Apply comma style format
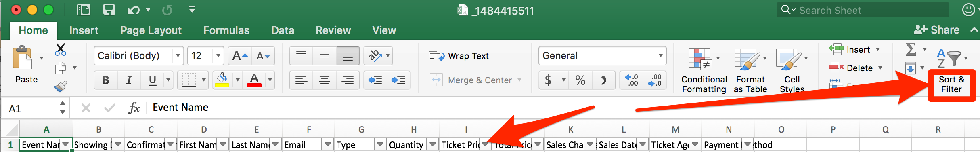Viewport: 980px width, 152px height. coord(603,80)
